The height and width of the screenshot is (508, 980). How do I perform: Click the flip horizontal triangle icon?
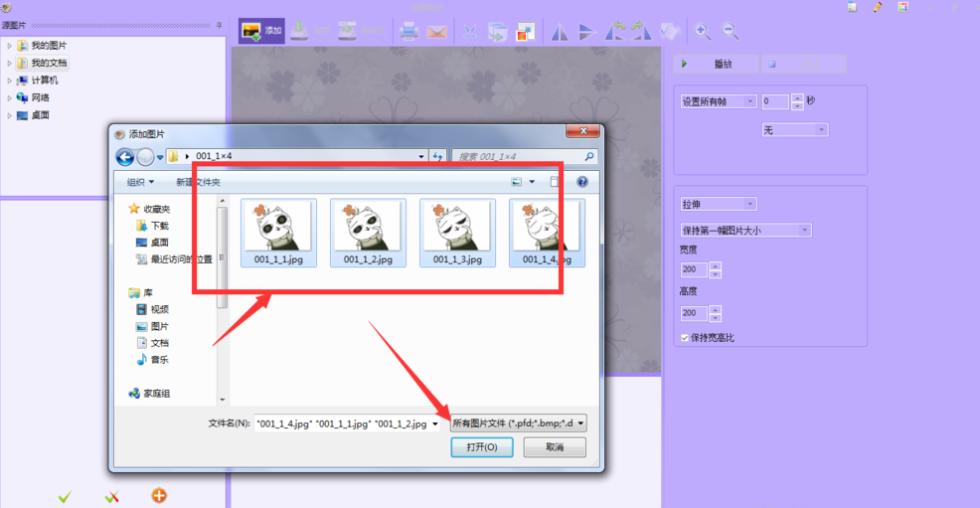point(560,32)
